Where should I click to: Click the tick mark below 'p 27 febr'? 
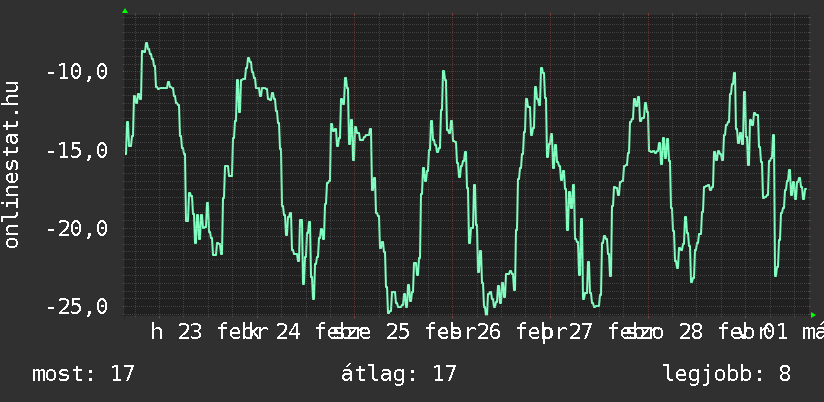545,336
